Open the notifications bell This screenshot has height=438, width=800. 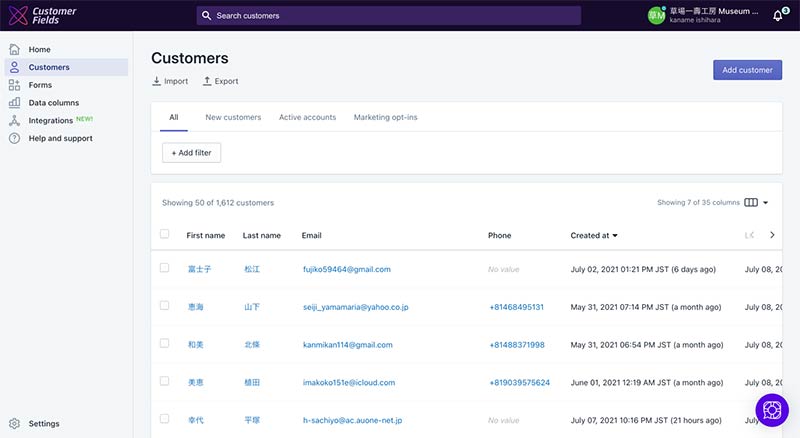point(778,16)
